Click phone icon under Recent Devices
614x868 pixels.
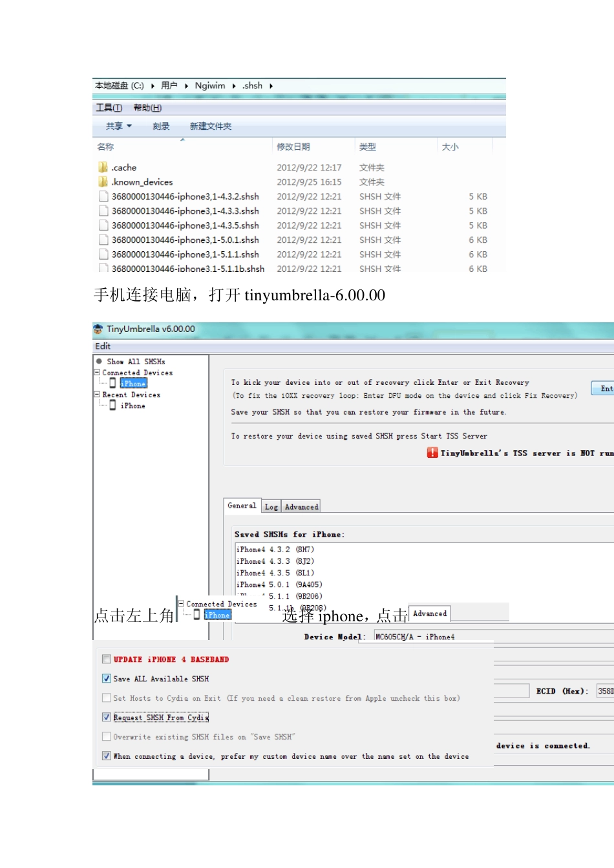pyautogui.click(x=113, y=405)
